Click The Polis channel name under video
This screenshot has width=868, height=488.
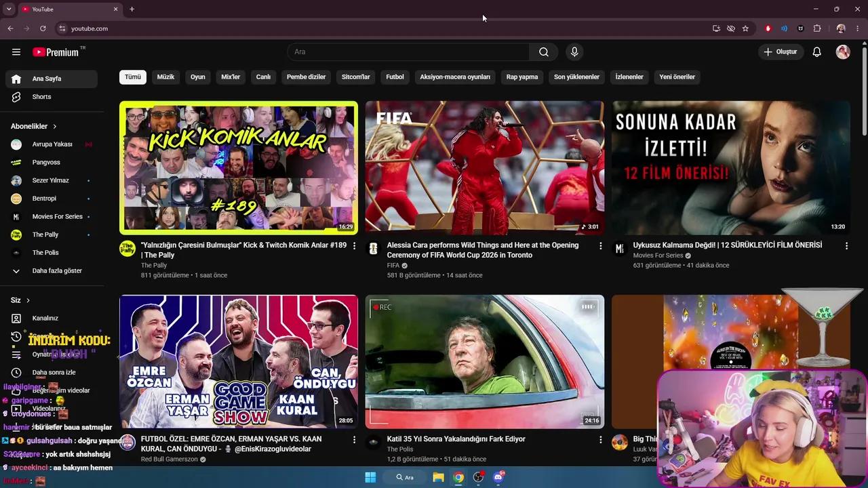tap(400, 449)
